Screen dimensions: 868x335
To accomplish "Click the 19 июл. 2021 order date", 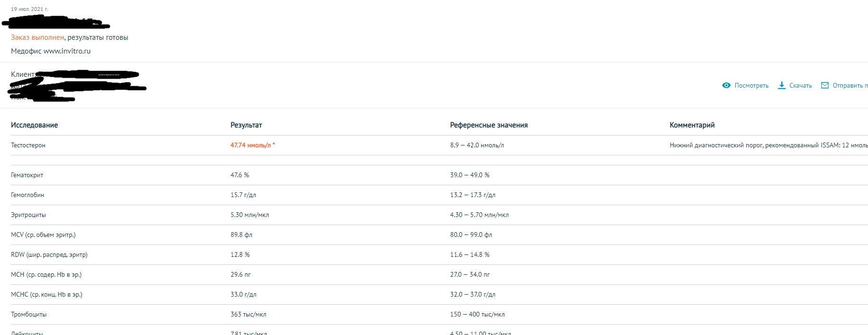I will (29, 9).
